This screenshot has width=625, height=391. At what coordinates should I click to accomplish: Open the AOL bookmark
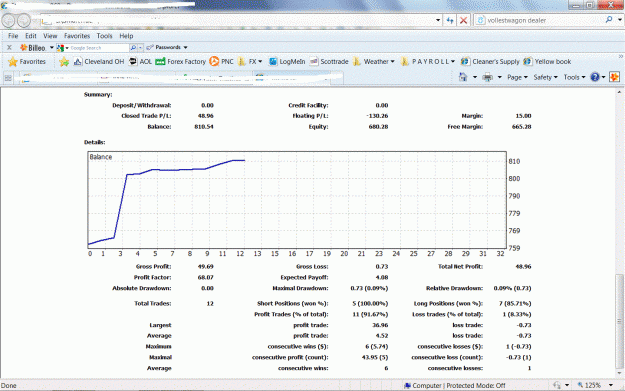pos(140,62)
